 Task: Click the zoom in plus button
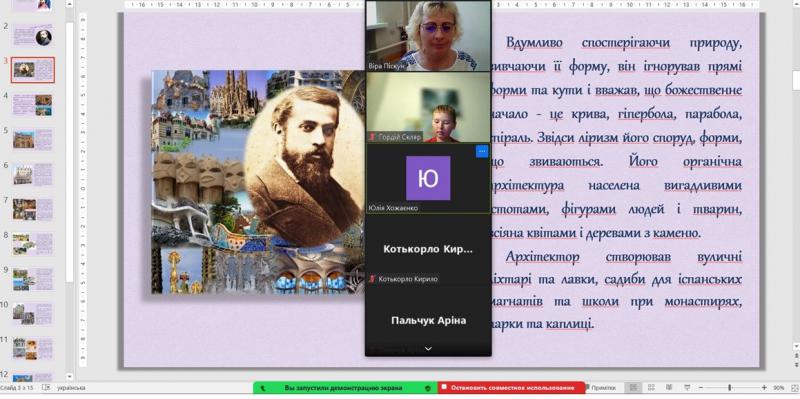point(764,388)
